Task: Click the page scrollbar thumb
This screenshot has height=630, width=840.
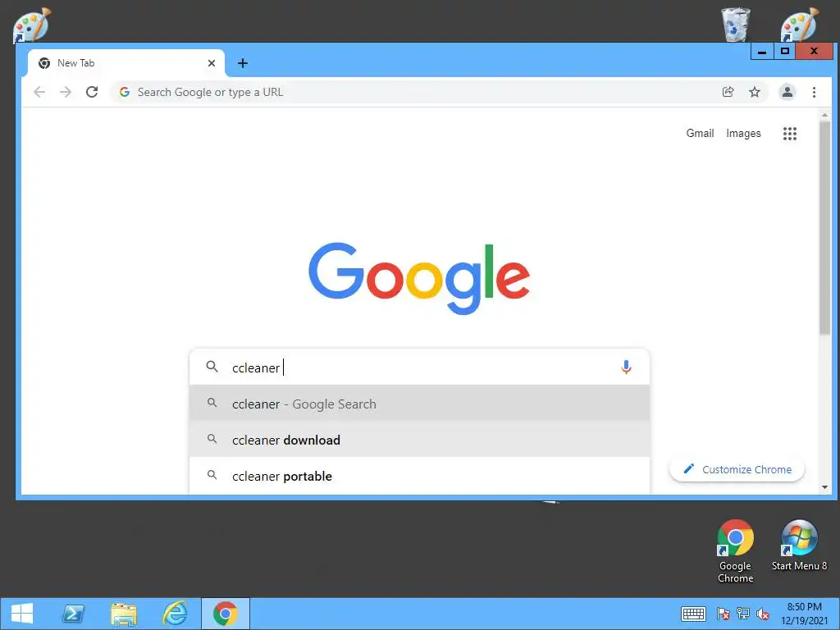Action: 824,228
